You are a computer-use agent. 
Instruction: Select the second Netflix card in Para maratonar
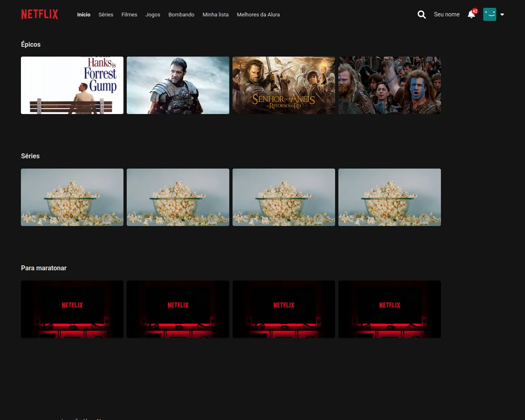click(178, 309)
